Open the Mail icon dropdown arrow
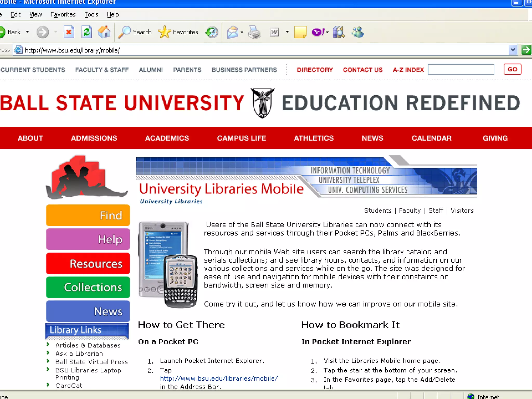The height and width of the screenshot is (399, 532). pyautogui.click(x=242, y=32)
